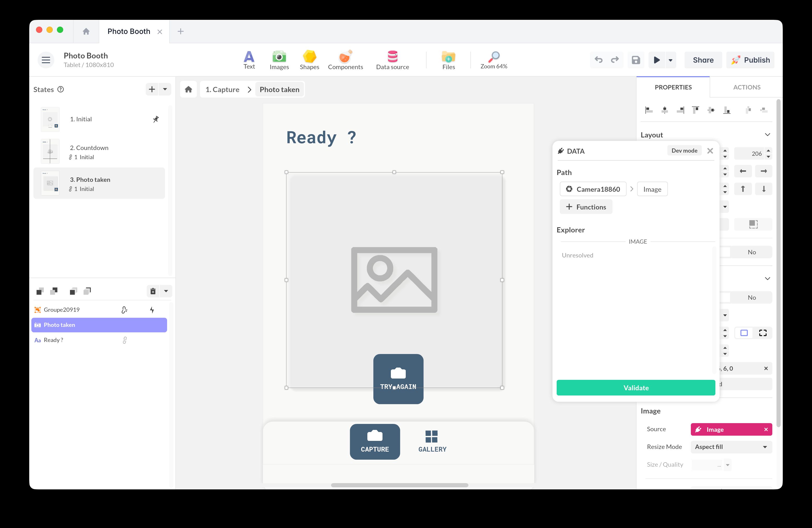Select the Photo taken layer

point(99,325)
